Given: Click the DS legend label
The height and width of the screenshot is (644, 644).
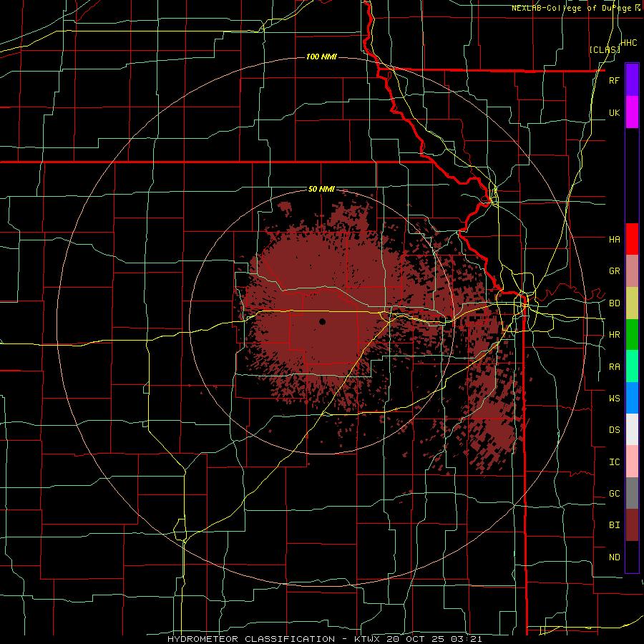Looking at the screenshot, I should pos(614,430).
